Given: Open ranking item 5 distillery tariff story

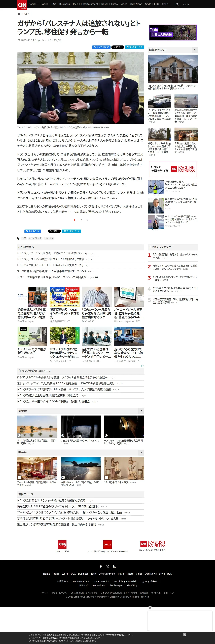Looking at the screenshot, I should coord(175,301).
